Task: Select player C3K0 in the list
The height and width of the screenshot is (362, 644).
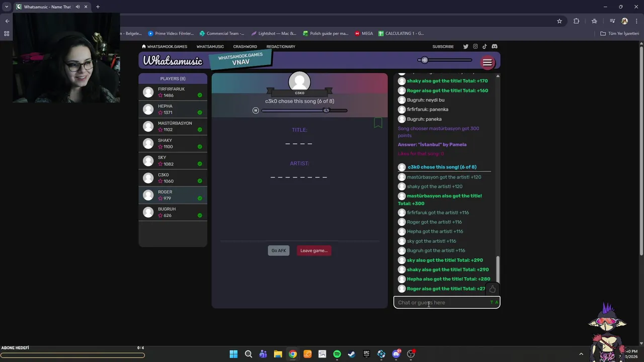Action: 173,178
